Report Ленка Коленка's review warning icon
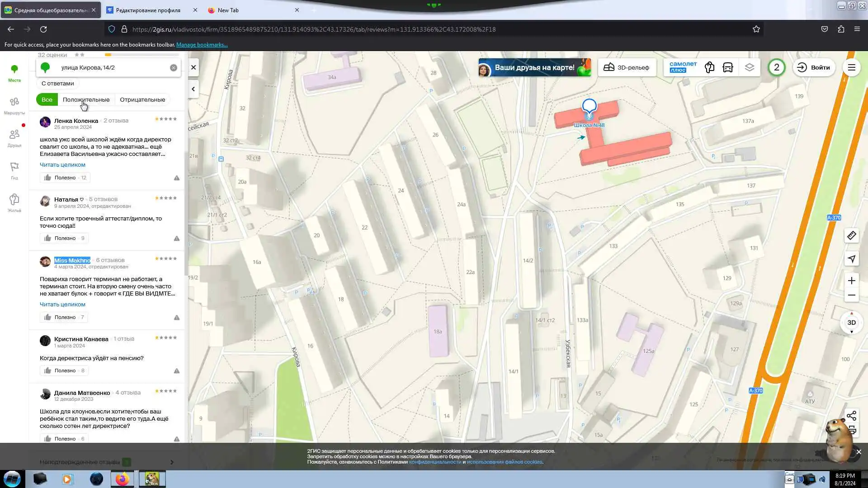 [x=177, y=178]
